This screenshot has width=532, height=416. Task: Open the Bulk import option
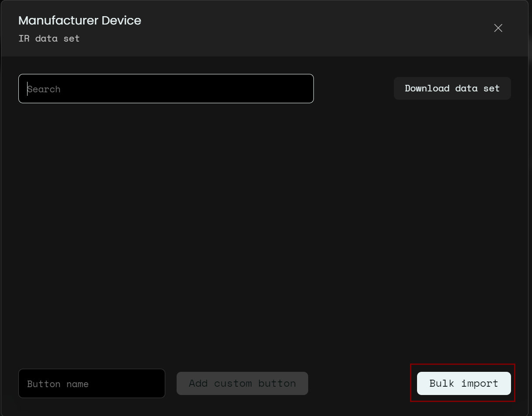click(464, 384)
